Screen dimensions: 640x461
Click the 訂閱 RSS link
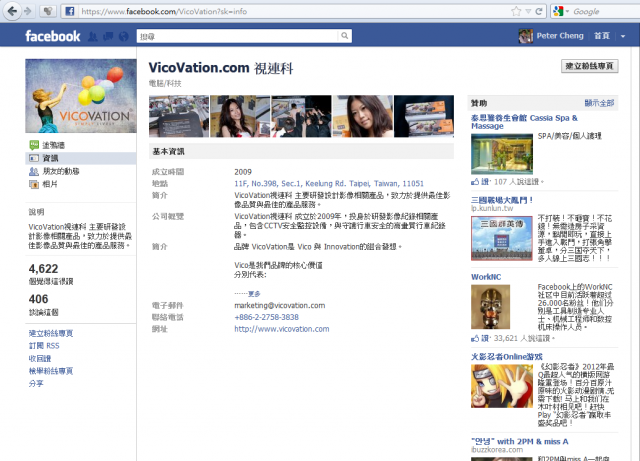pyautogui.click(x=44, y=346)
